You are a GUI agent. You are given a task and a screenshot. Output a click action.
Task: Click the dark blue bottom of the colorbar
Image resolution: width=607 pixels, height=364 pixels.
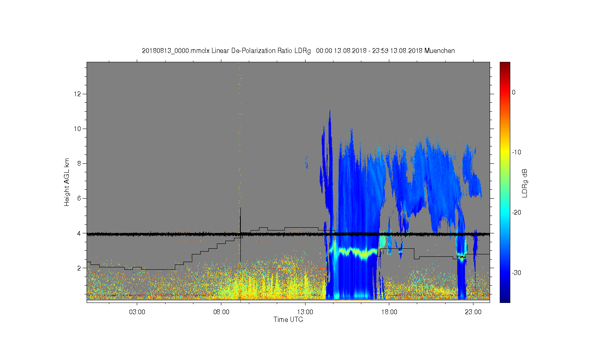coord(505,299)
